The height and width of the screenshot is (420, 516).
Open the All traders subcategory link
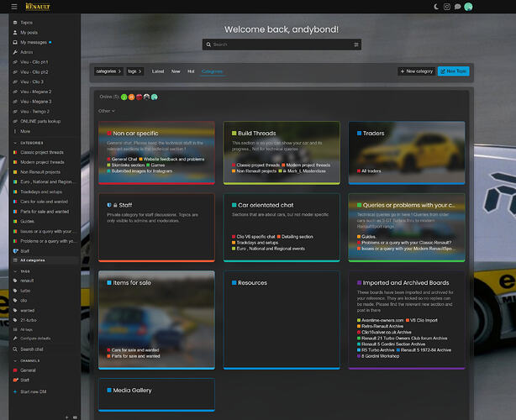[x=371, y=171]
